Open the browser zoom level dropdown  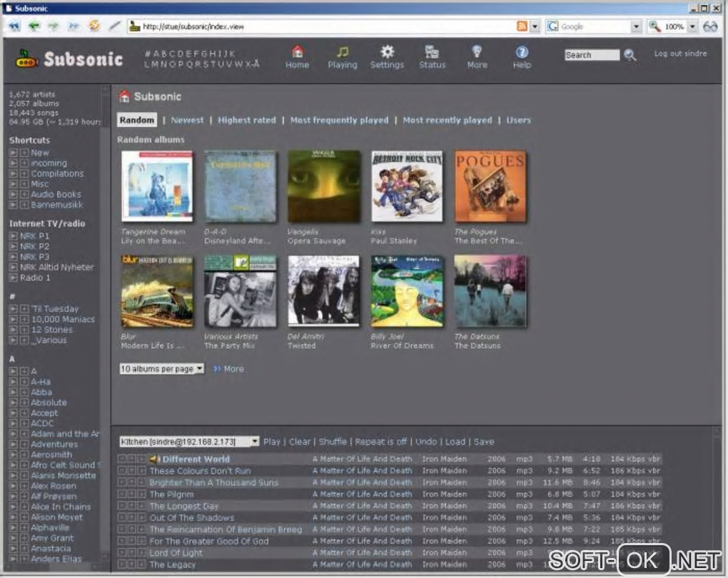point(692,26)
